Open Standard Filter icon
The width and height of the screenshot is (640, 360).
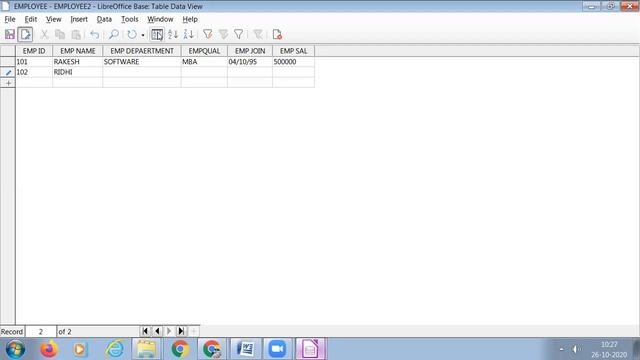239,35
